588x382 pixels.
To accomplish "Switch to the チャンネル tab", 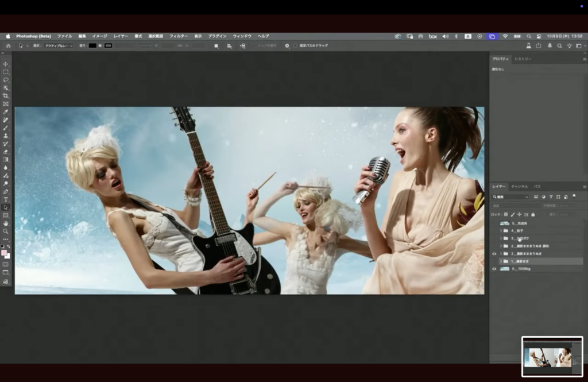I will tap(519, 187).
